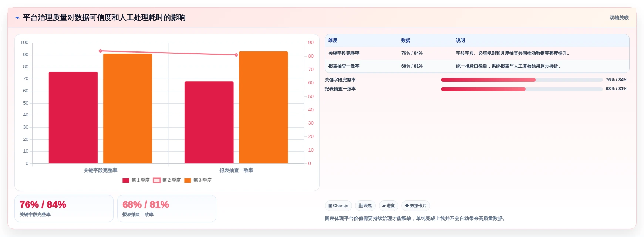Screen dimensions: 644x237
Task: Click the 双轴关联 label in the header
Action: click(x=619, y=18)
